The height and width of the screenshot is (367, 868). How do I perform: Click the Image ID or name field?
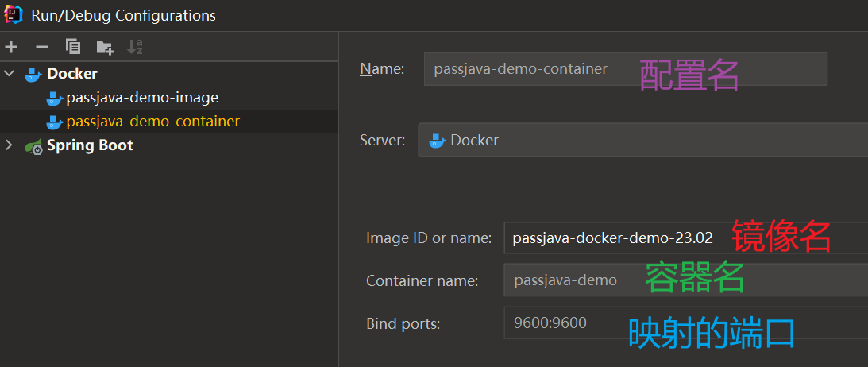[611, 238]
